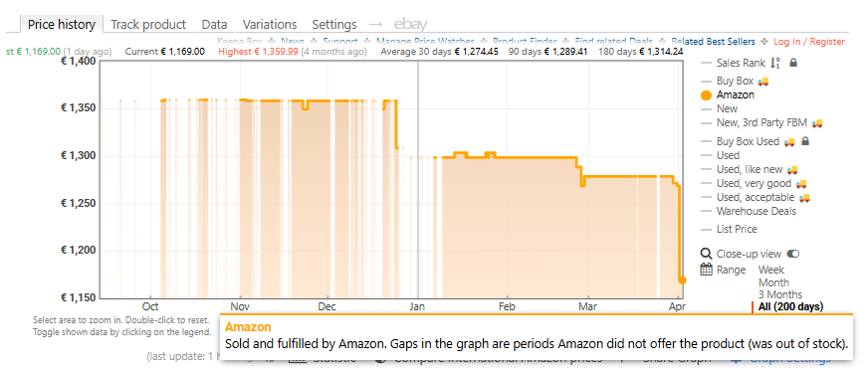Open the Variations tab

(270, 24)
